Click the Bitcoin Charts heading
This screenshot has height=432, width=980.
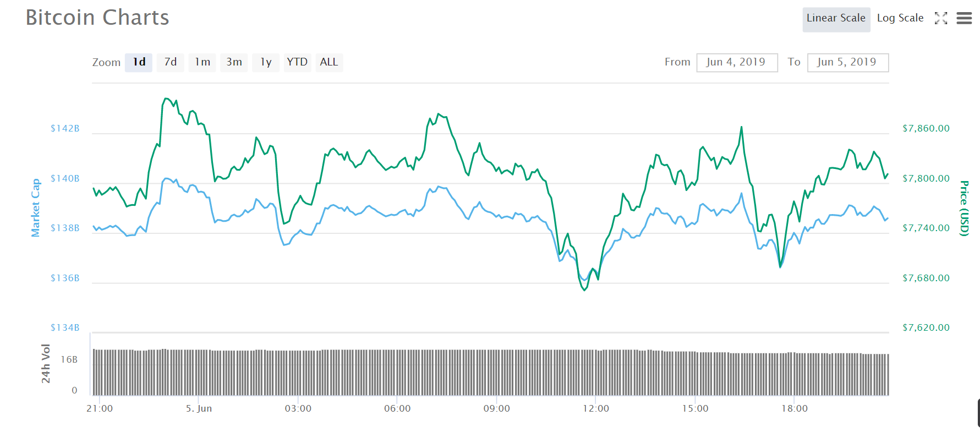pyautogui.click(x=97, y=18)
